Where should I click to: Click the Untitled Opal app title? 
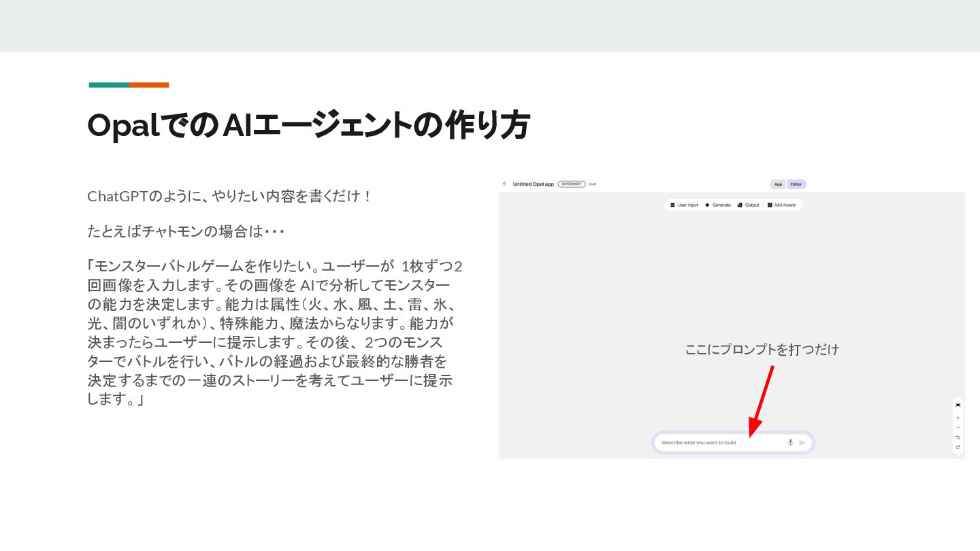(x=534, y=184)
